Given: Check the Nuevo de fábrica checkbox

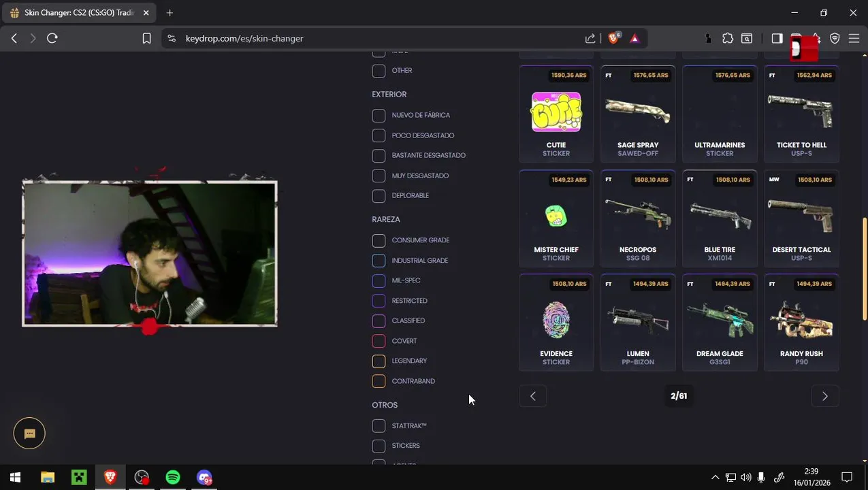Looking at the screenshot, I should pos(379,116).
